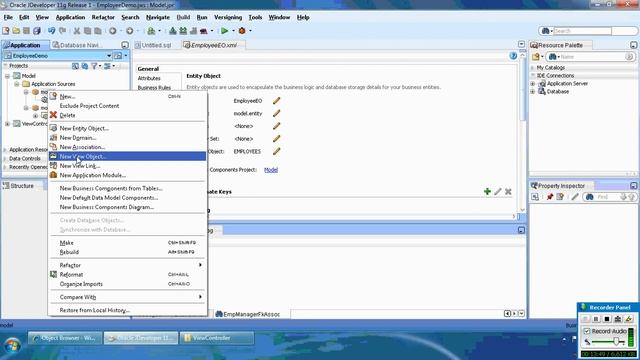This screenshot has width=640, height=360.
Task: Collapse the Model project tree node
Action: pyautogui.click(x=7, y=76)
